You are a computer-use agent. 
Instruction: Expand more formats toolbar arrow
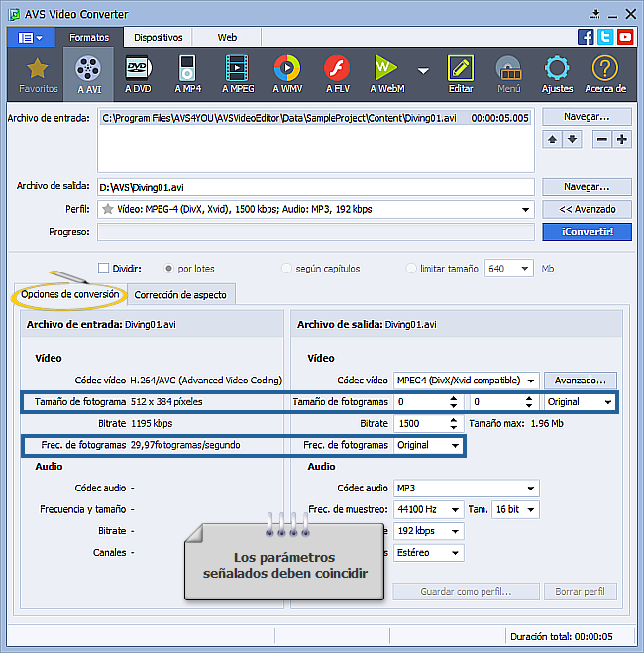[x=423, y=71]
